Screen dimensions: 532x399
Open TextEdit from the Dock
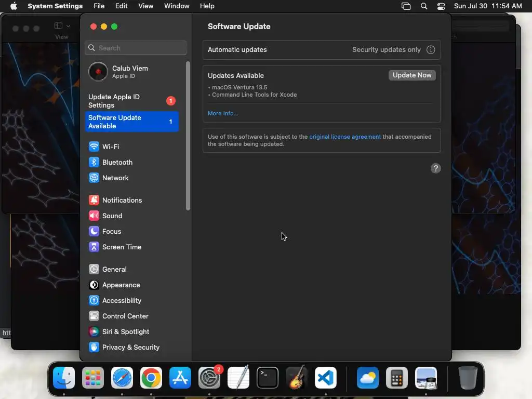(238, 378)
